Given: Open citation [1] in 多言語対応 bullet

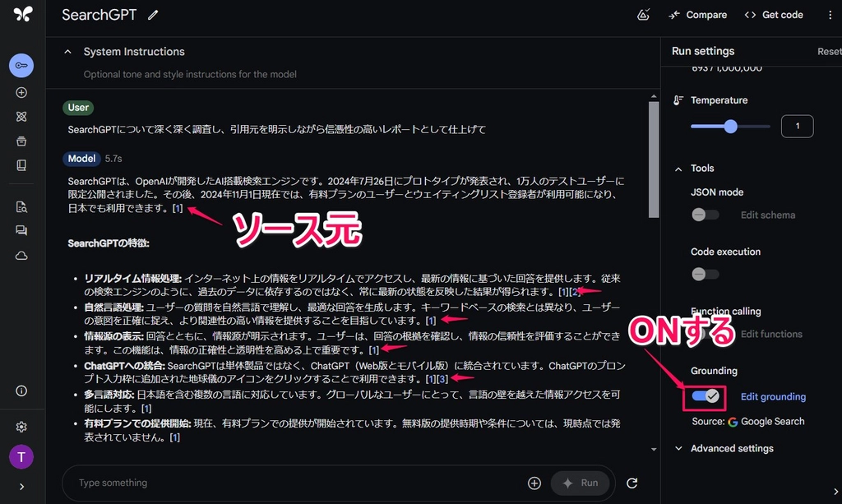Looking at the screenshot, I should pyautogui.click(x=146, y=409).
